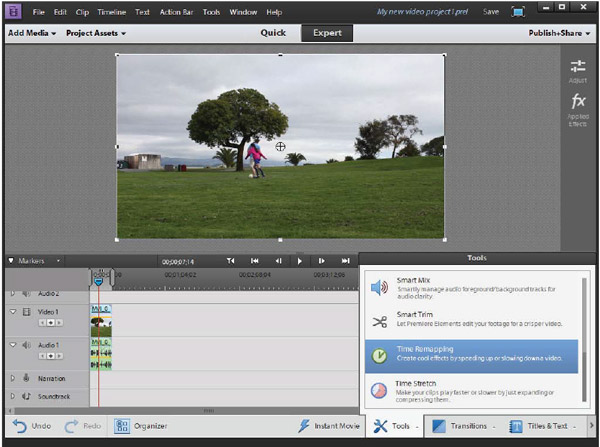Expand the Soundtrack track
The width and height of the screenshot is (600, 447).
(x=13, y=396)
